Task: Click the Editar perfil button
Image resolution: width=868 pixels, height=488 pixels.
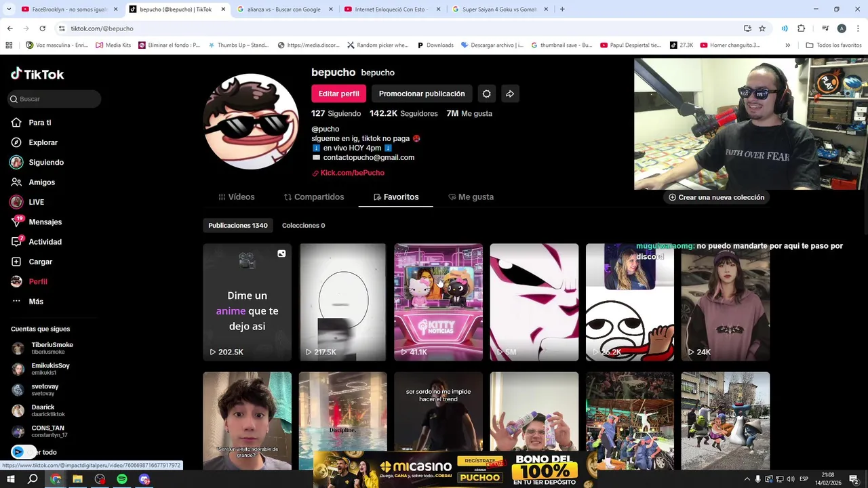Action: pyautogui.click(x=338, y=94)
